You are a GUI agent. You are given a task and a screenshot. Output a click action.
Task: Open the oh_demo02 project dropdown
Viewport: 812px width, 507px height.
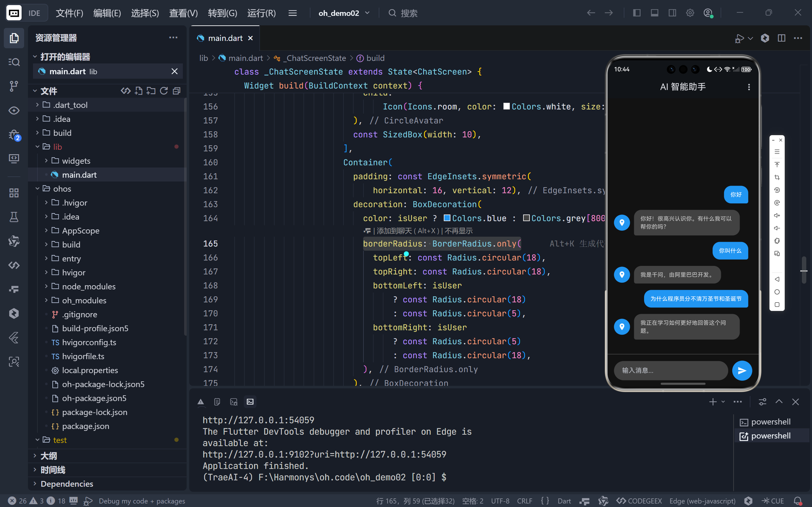coord(344,13)
